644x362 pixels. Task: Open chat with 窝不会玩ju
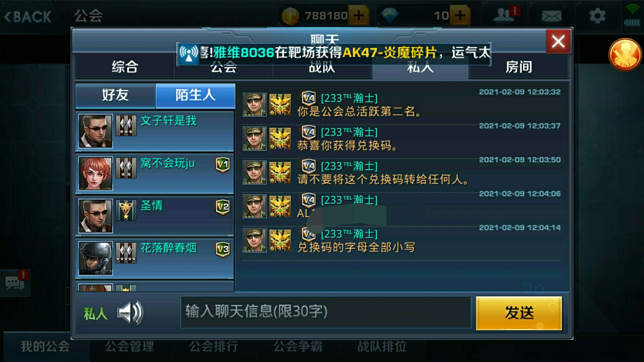155,174
